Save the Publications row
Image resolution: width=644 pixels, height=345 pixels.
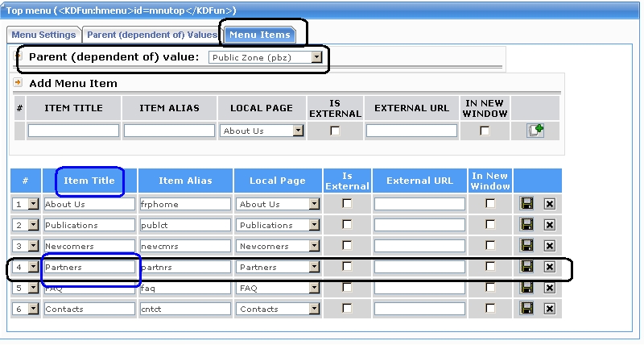[528, 225]
